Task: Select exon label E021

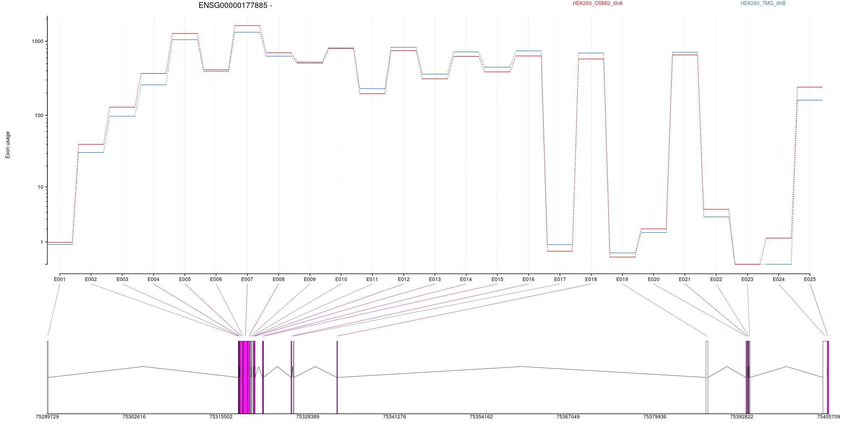Action: [685, 279]
